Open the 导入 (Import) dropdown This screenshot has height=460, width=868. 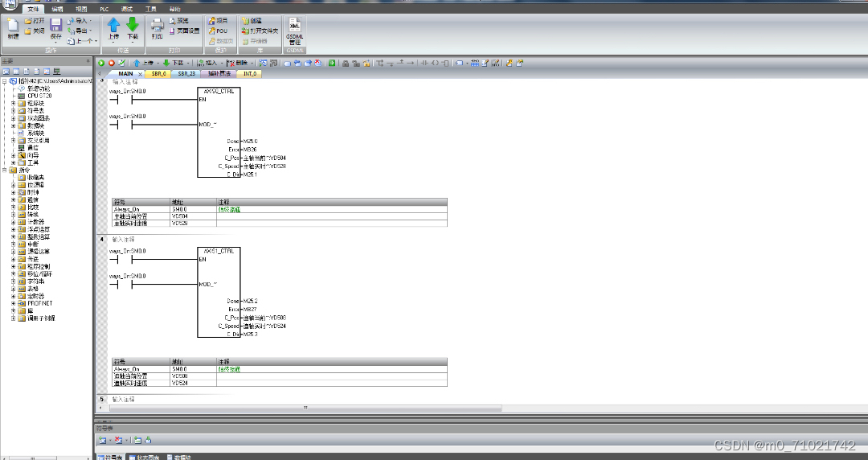tap(80, 20)
